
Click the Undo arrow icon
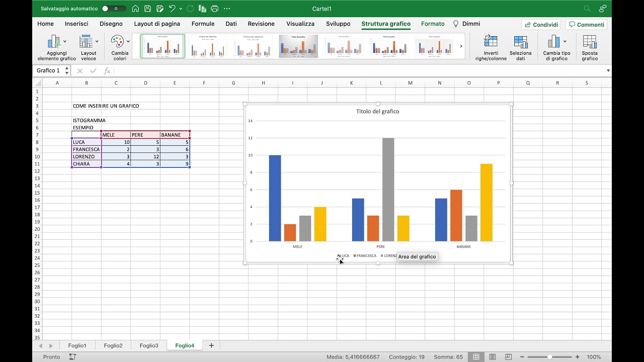[173, 9]
